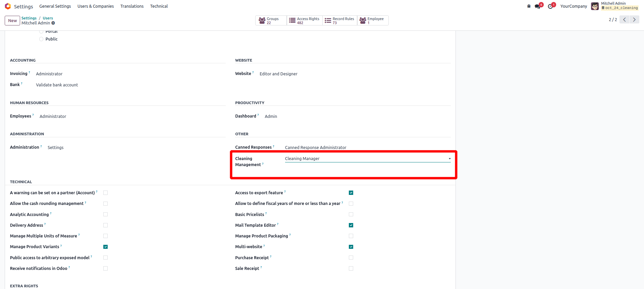Select the Public user type radio
Viewport: 644px width, 289px height.
[41, 39]
